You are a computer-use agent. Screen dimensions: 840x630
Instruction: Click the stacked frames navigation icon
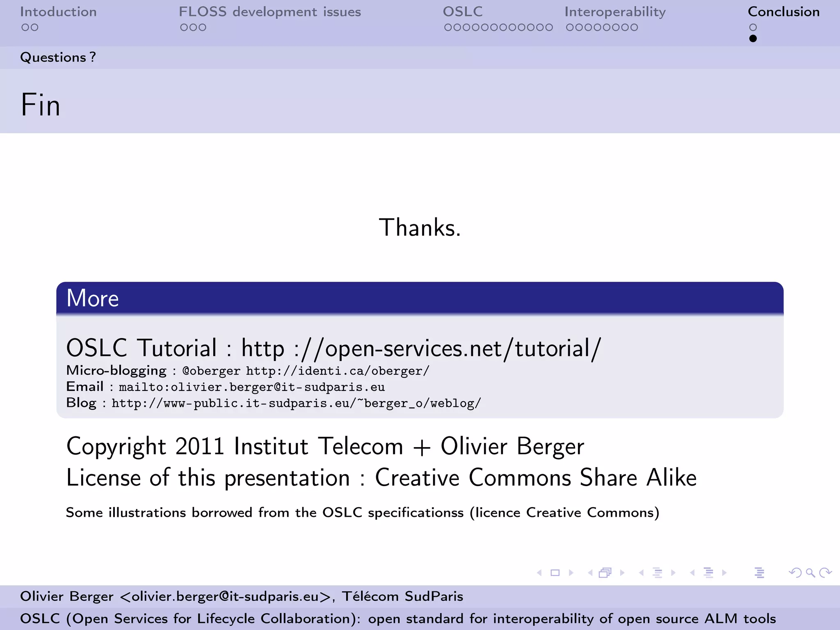(x=605, y=573)
